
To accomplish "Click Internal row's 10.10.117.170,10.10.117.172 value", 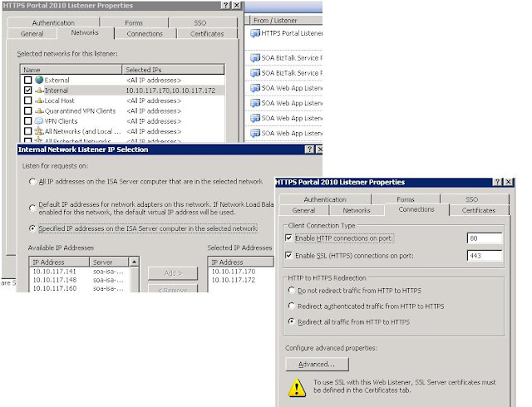I will 170,91.
